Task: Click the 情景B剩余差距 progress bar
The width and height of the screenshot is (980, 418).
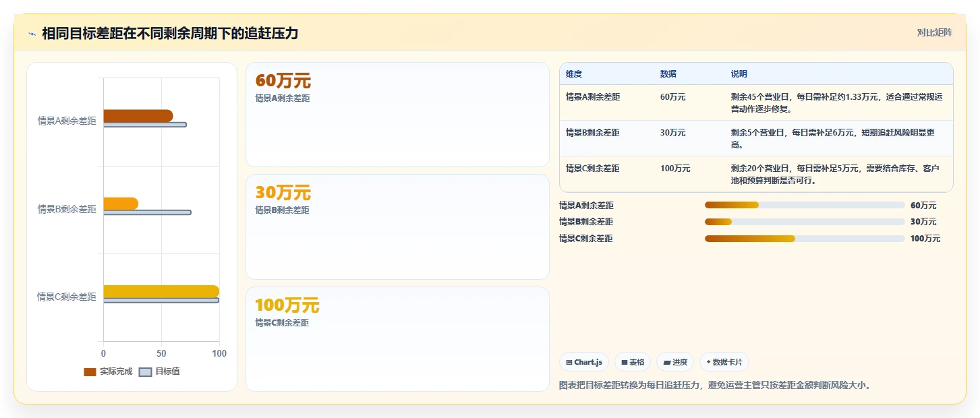Action: coord(805,222)
